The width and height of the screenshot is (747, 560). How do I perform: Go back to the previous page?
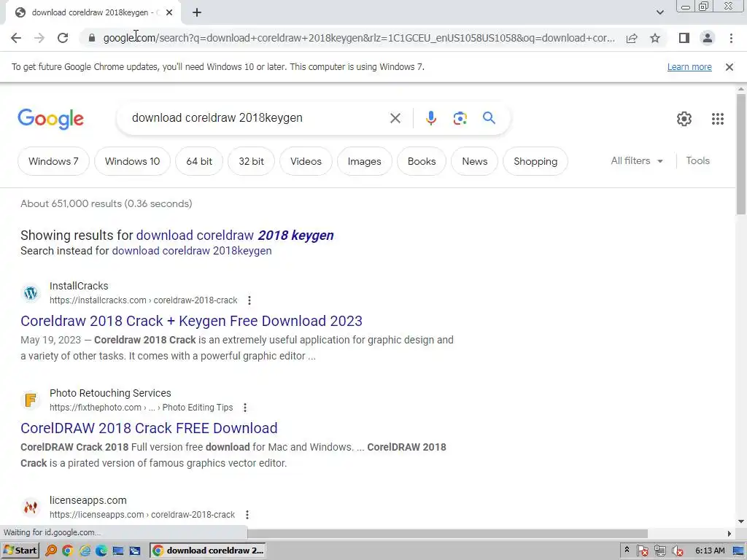[x=16, y=38]
